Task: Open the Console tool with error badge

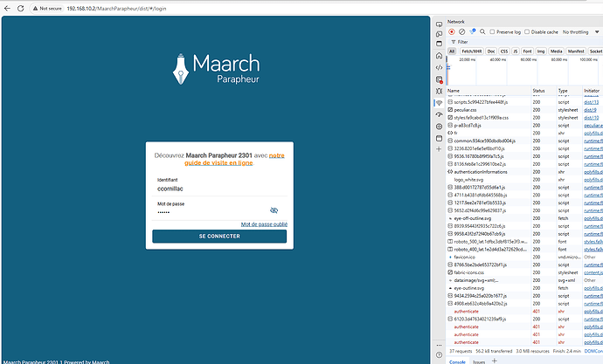Action: (x=440, y=79)
